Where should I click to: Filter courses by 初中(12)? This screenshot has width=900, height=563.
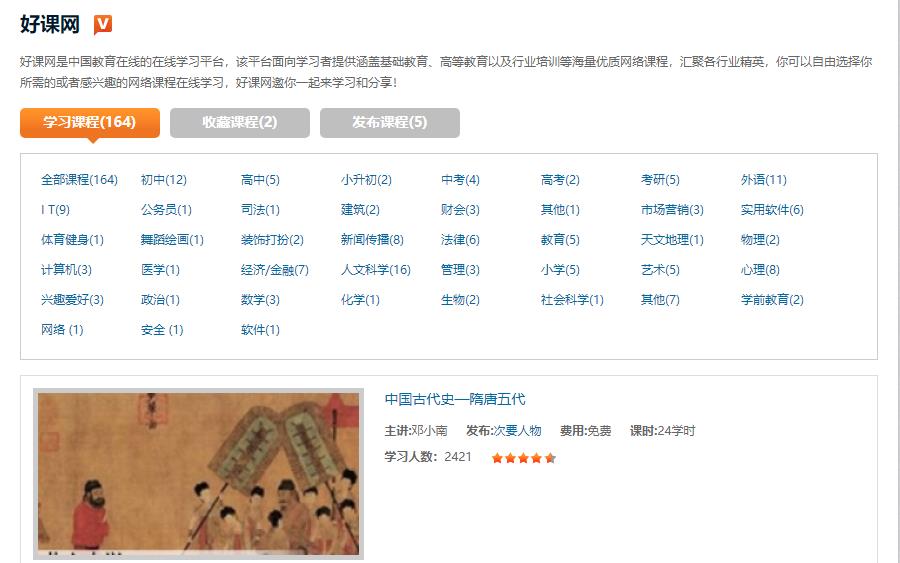click(164, 180)
